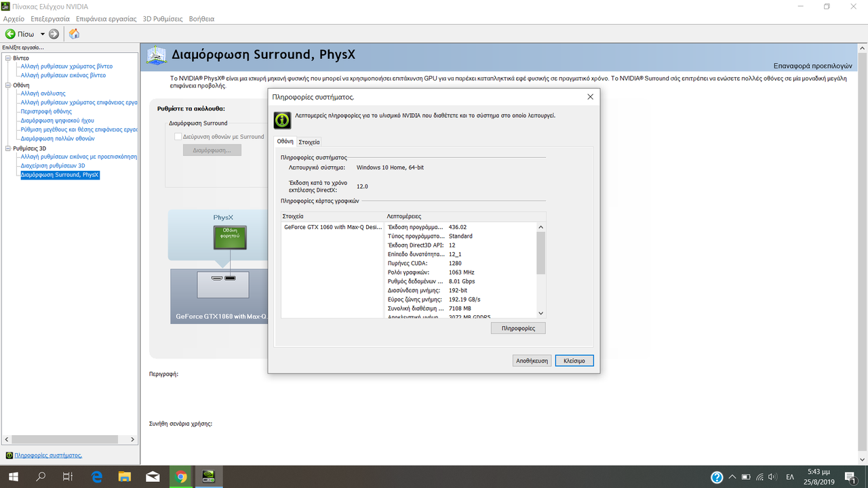
Task: Open Google Chrome from taskbar
Action: click(180, 477)
